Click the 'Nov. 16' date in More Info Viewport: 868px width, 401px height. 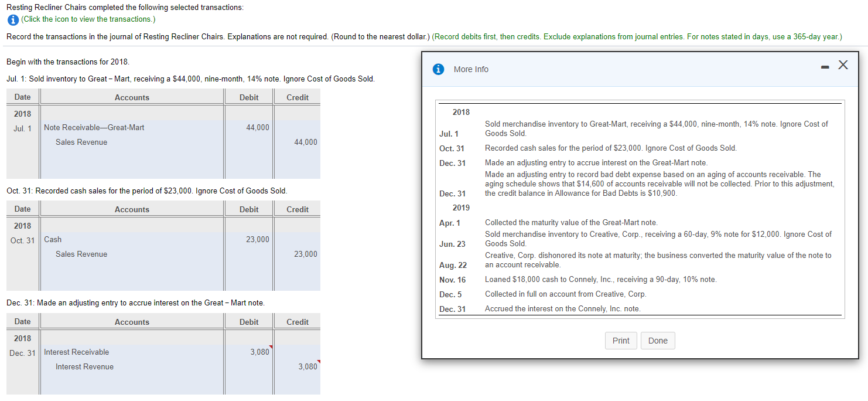(453, 280)
